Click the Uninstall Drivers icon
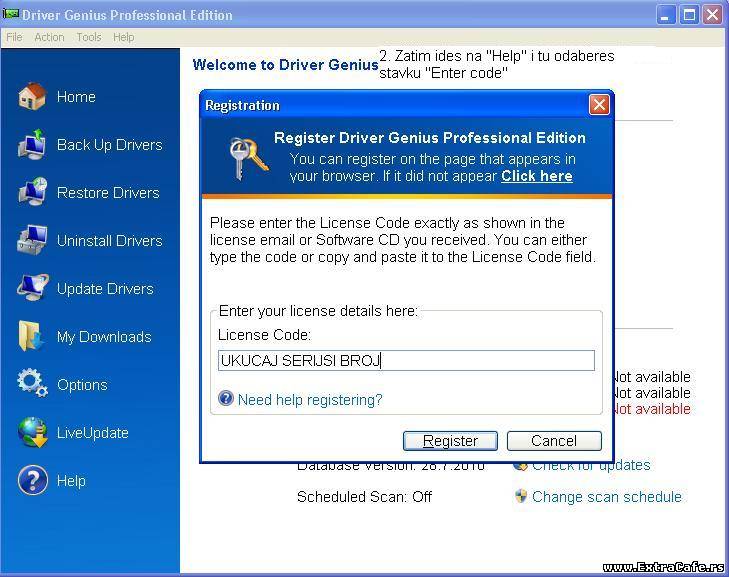 pos(32,241)
